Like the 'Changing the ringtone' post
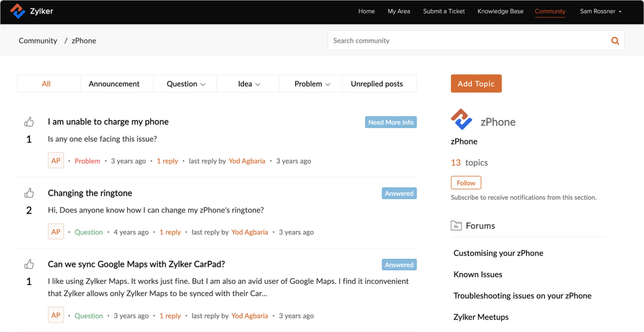The height and width of the screenshot is (332, 644). pos(29,193)
